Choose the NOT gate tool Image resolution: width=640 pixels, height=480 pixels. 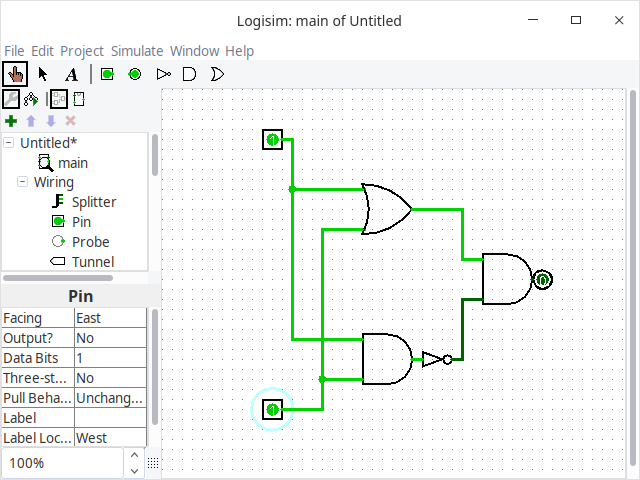[163, 74]
